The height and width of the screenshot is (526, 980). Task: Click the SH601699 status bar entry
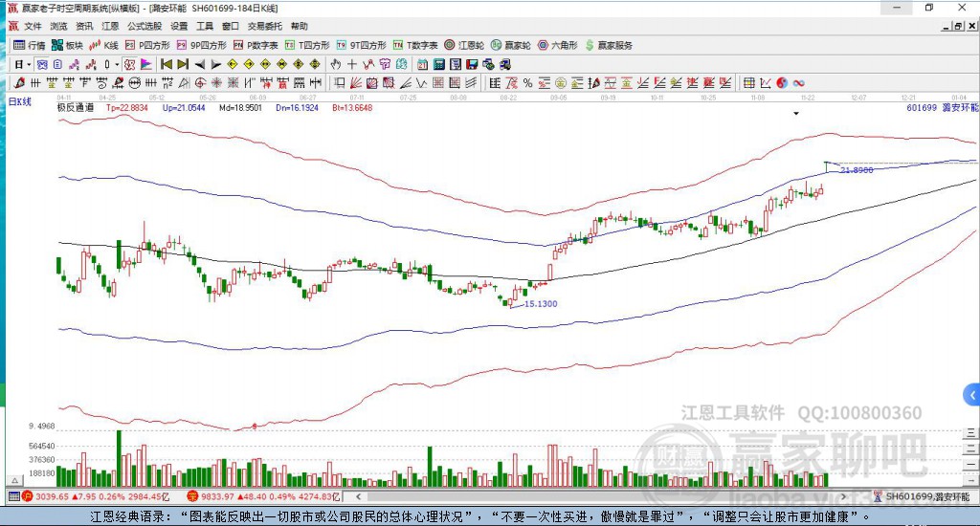(x=927, y=496)
